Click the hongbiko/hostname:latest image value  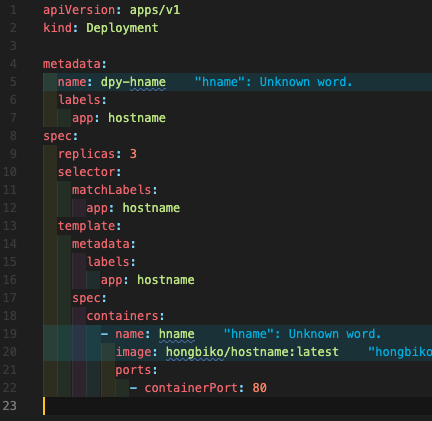coord(252,352)
